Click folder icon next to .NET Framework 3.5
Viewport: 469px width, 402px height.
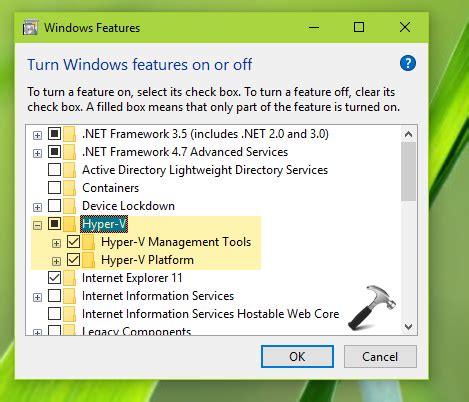pyautogui.click(x=70, y=134)
